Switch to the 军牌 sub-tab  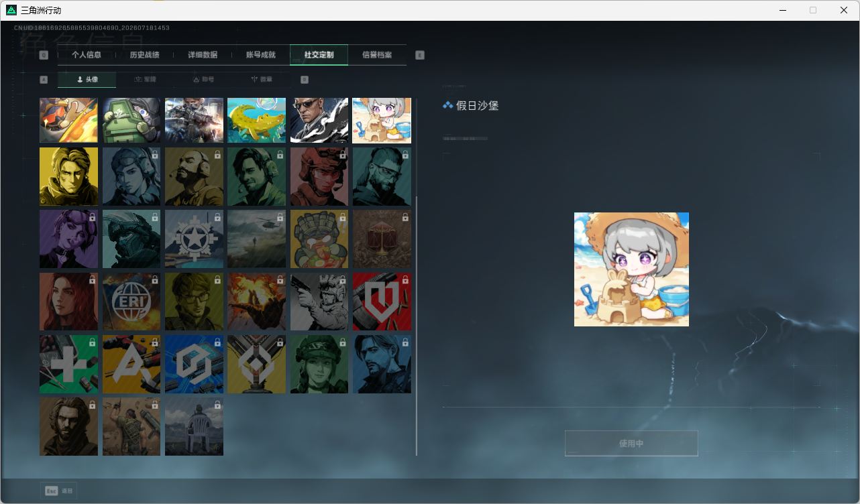coord(145,80)
